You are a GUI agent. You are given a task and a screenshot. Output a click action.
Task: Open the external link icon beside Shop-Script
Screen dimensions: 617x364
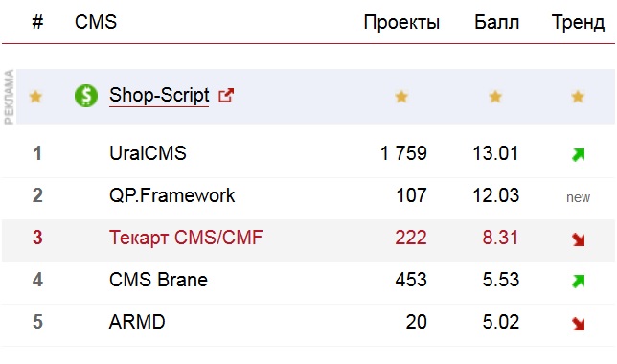pos(226,95)
